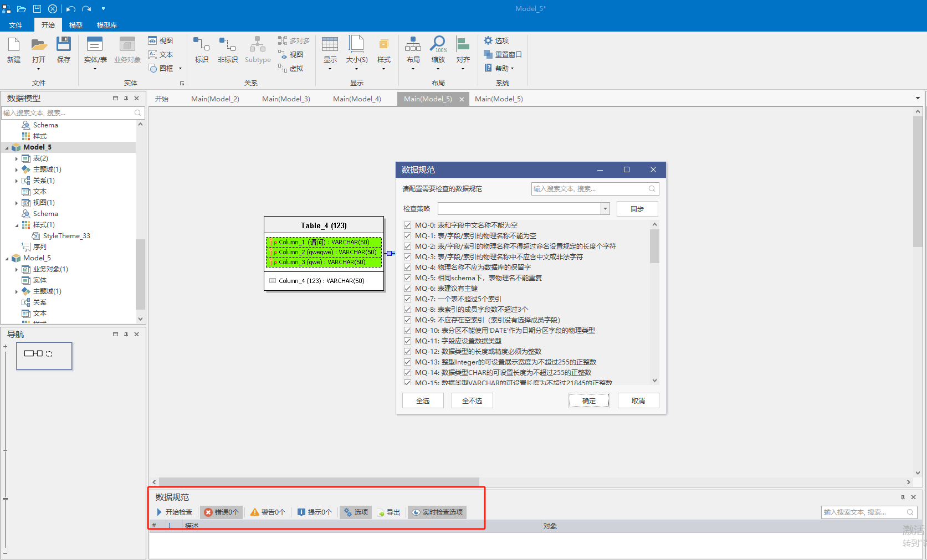Select the 标识 relationship tool
The image size is (927, 560).
[202, 50]
